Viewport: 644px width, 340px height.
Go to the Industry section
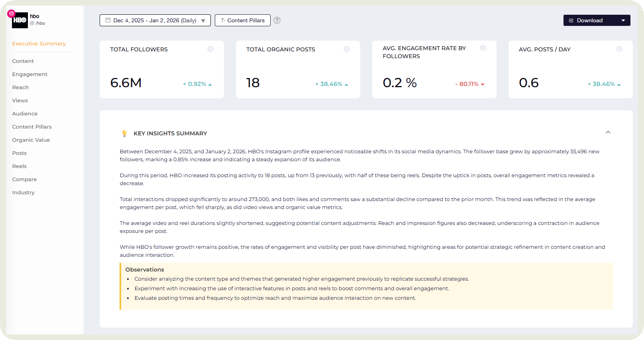coord(23,192)
